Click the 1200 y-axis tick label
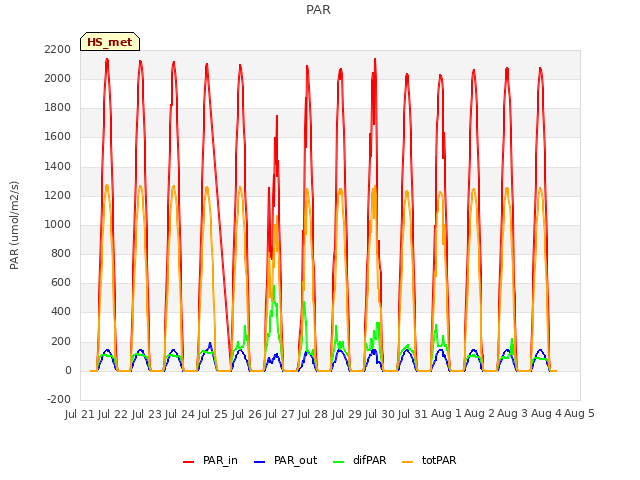640x480 pixels. click(x=58, y=195)
